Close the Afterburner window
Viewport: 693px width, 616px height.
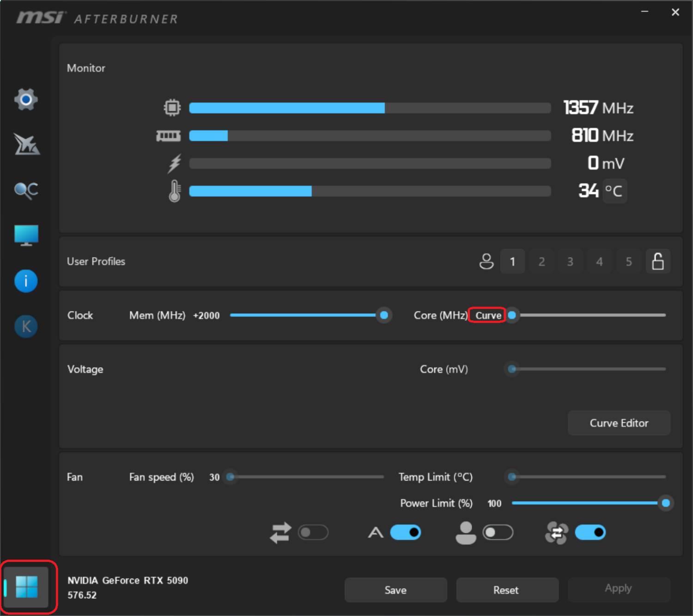coord(675,12)
